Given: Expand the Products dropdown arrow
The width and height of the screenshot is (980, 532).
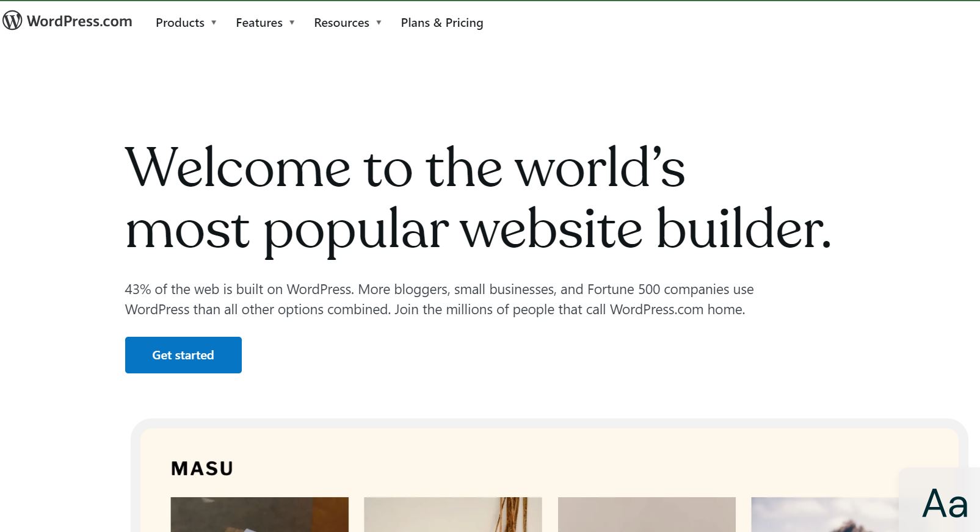Looking at the screenshot, I should [214, 23].
